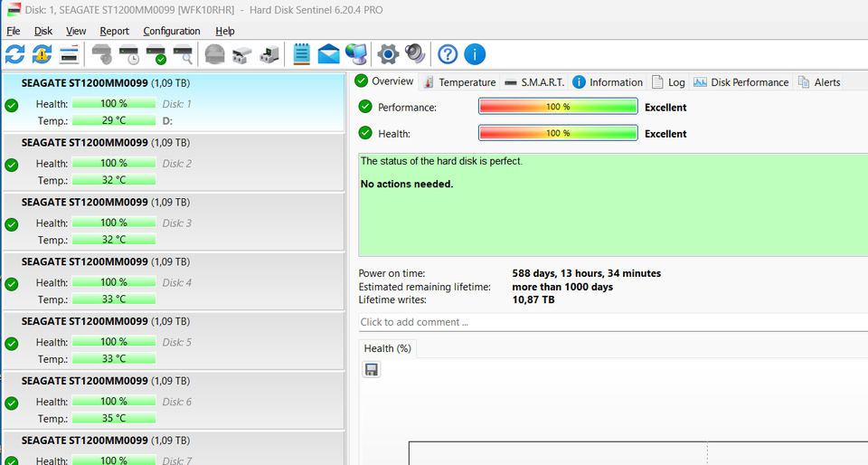Open the File menu
The width and height of the screenshot is (868, 465).
[14, 31]
